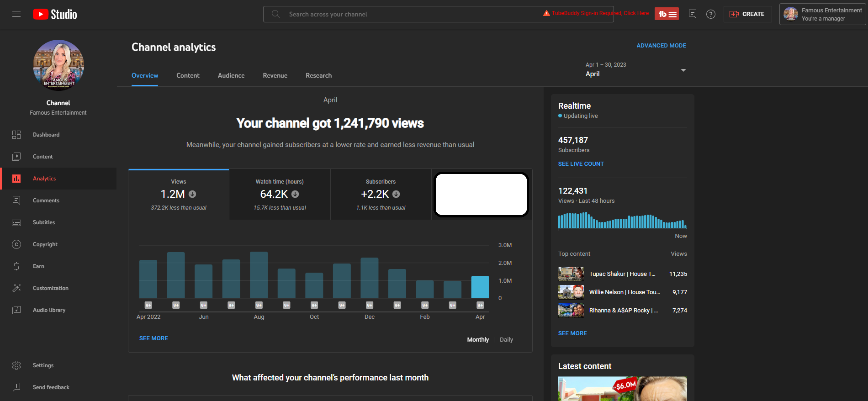
Task: Open the help question mark icon
Action: pyautogui.click(x=711, y=14)
